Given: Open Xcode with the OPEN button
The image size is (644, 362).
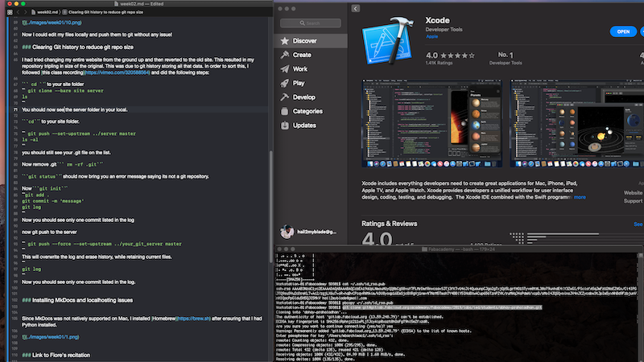Looking at the screenshot, I should click(623, 31).
